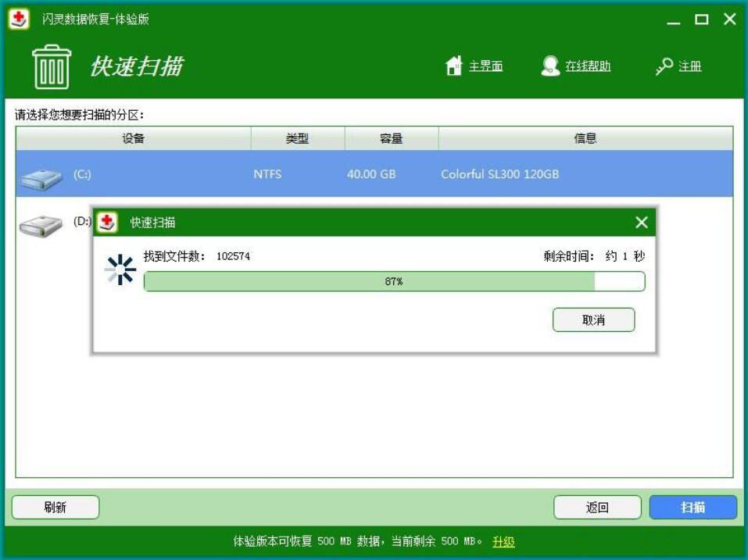Image resolution: width=748 pixels, height=560 pixels.
Task: Click the logo icon in the 快速扫描 dialog
Action: 107,222
